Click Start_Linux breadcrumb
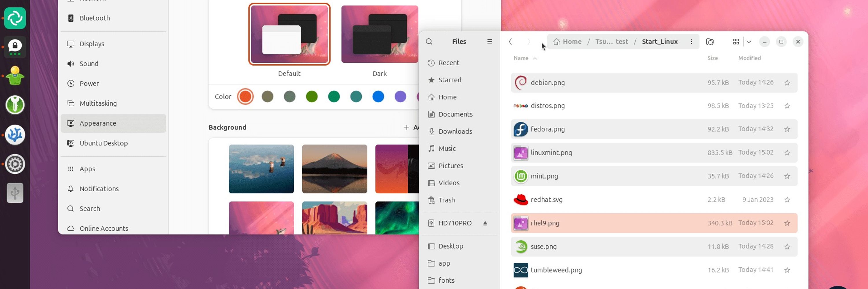 659,42
